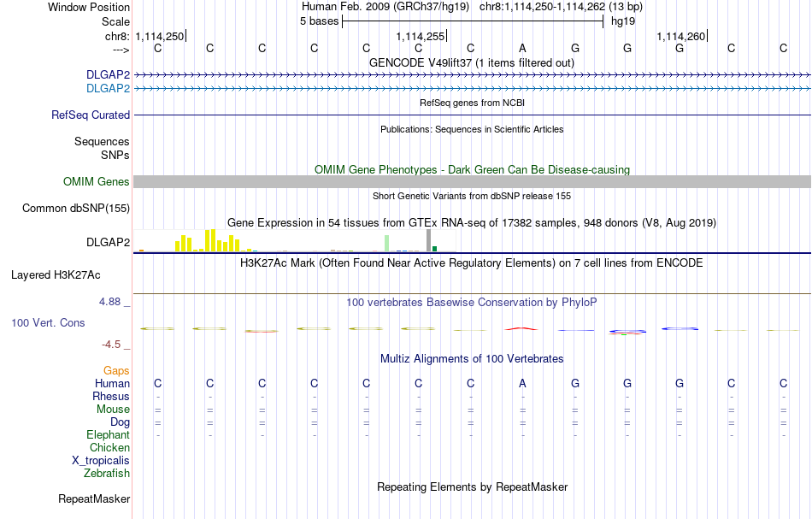Open the RefSeq Curated track label
The height and width of the screenshot is (519, 812).
90,115
